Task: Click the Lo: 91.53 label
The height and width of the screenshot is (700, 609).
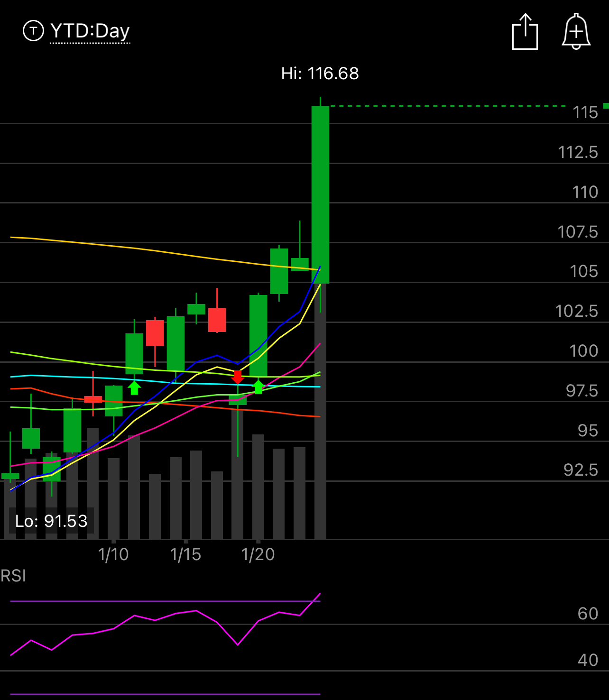Action: (x=51, y=521)
